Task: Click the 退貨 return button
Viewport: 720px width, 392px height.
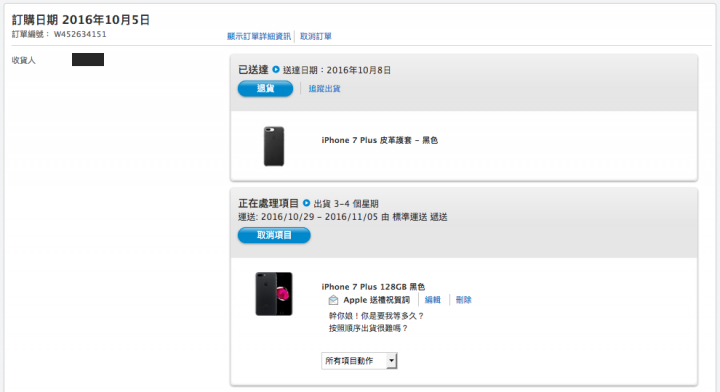Action: pyautogui.click(x=265, y=89)
